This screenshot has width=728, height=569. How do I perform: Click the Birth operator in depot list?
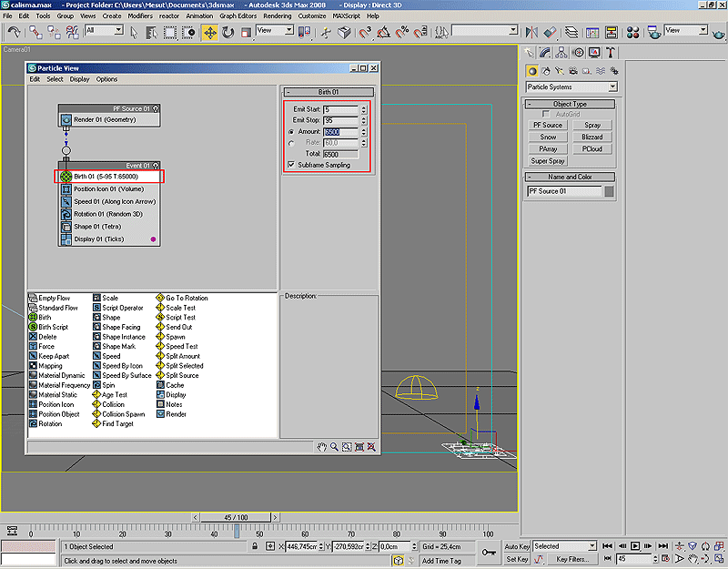45,318
